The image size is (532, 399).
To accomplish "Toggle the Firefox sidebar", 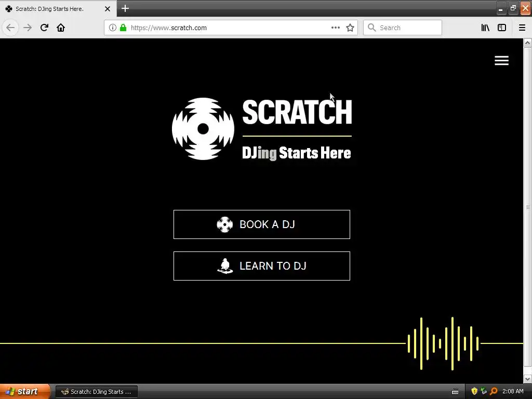I will click(502, 28).
